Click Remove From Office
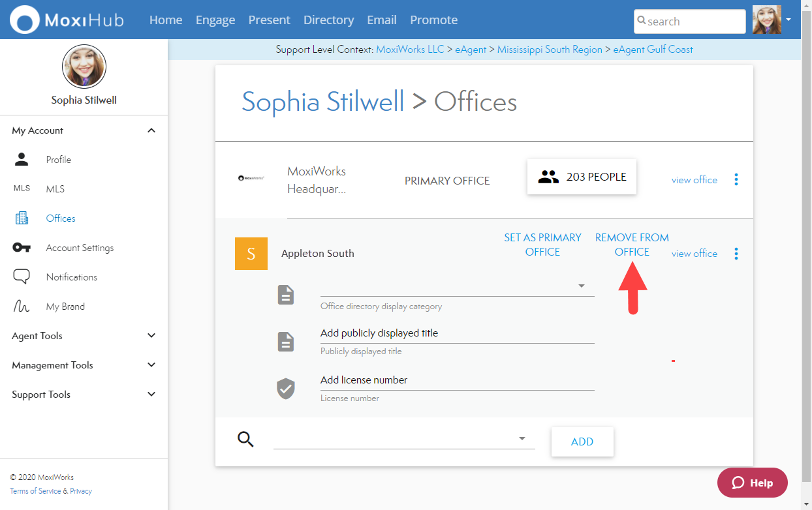This screenshot has height=510, width=812. [632, 245]
